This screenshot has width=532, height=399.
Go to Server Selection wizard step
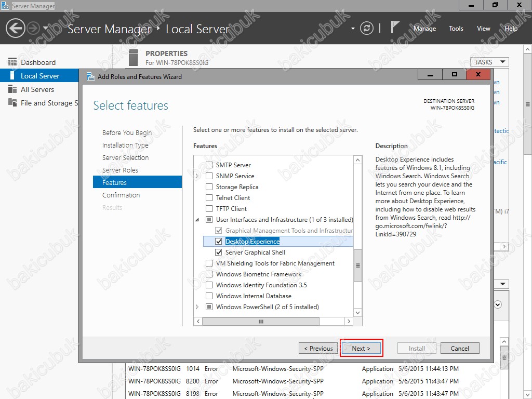click(x=125, y=158)
